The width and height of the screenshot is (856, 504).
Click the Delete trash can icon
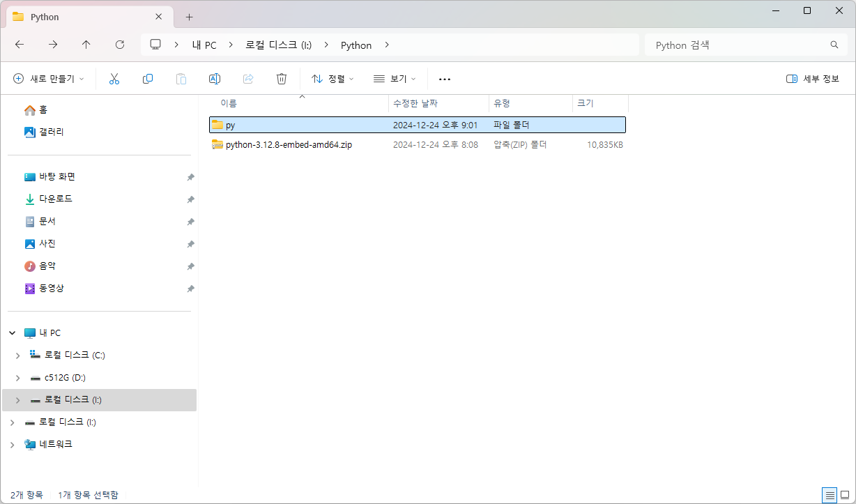point(282,79)
